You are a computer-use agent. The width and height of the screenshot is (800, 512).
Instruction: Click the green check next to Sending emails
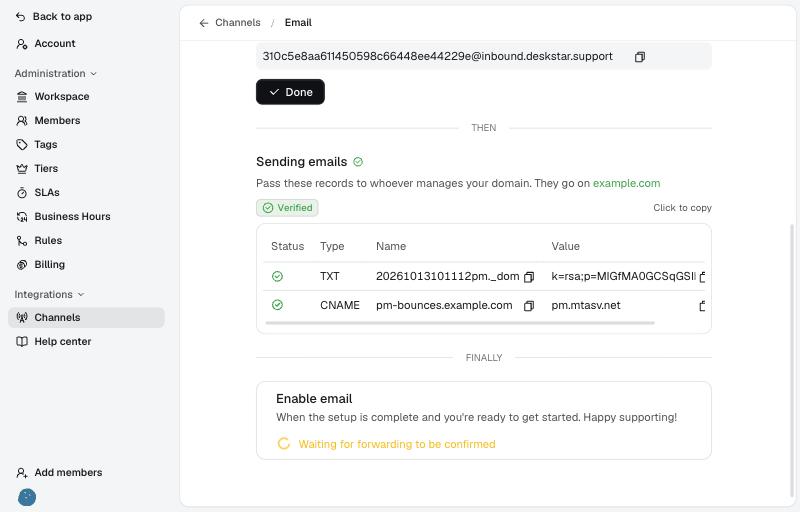[358, 162]
